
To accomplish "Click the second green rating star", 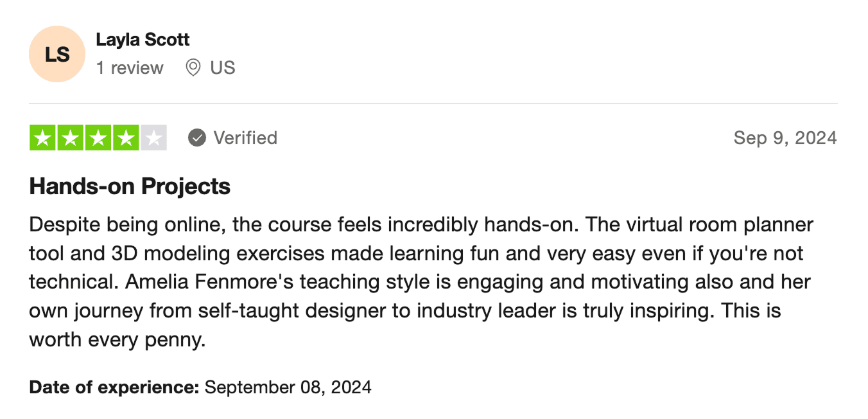I will 71,138.
